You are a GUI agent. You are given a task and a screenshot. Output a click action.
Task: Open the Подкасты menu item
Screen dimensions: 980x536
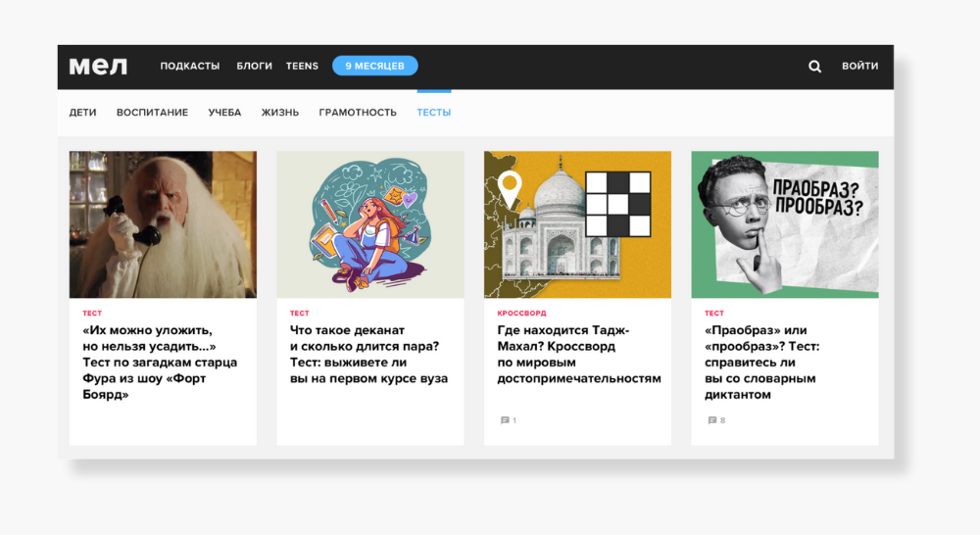(189, 67)
